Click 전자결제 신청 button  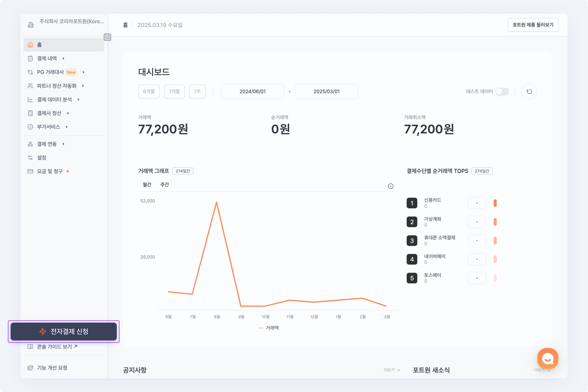[63, 331]
